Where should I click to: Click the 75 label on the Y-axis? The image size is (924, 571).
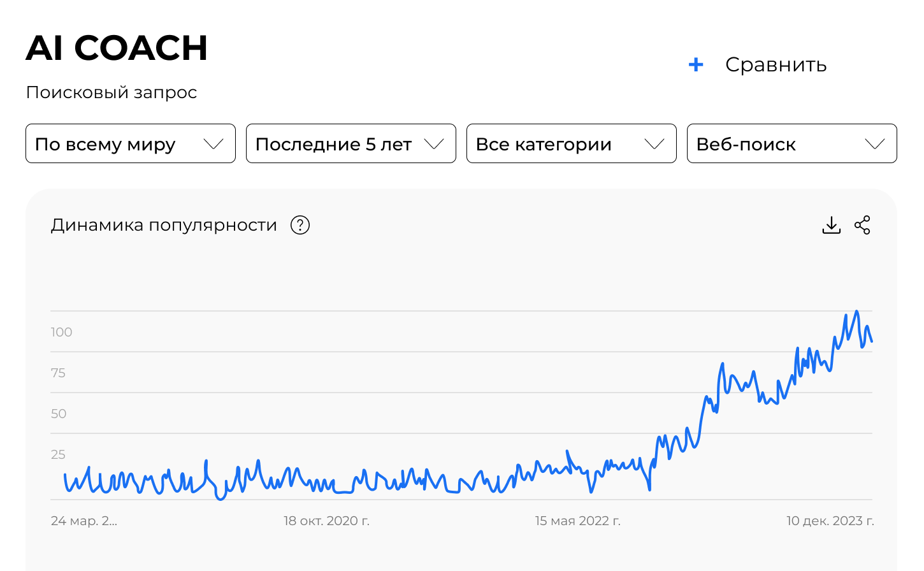click(58, 373)
